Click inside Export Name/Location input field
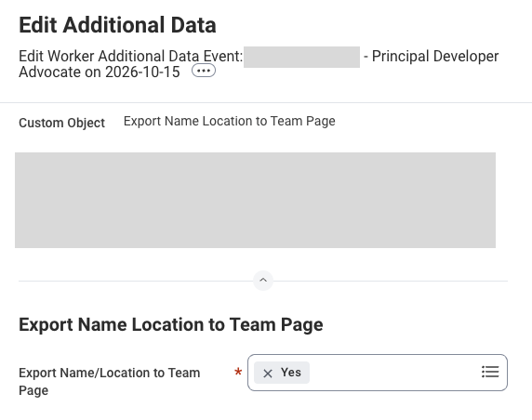This screenshot has width=532, height=420. 378,373
